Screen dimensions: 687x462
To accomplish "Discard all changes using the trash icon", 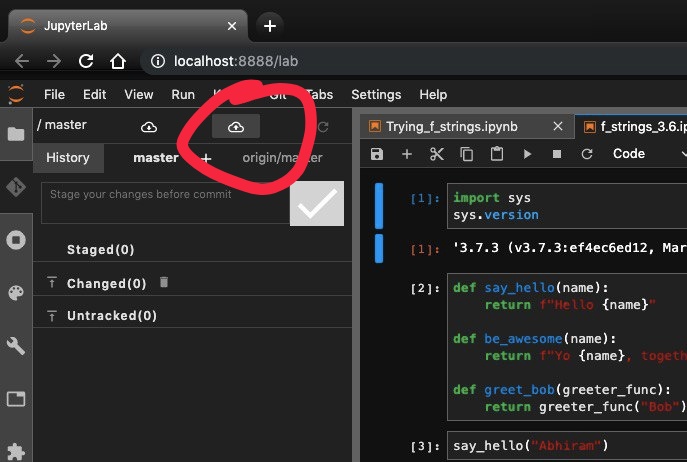I will tap(164, 283).
